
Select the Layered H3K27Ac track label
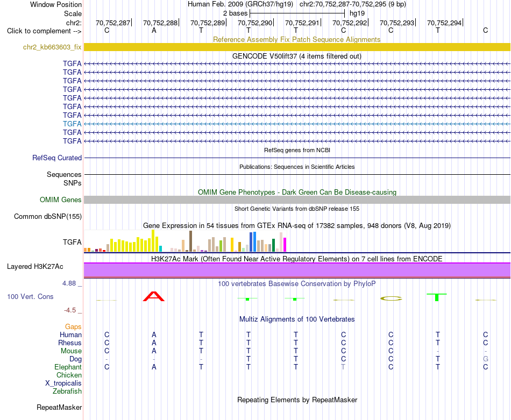[x=35, y=267]
